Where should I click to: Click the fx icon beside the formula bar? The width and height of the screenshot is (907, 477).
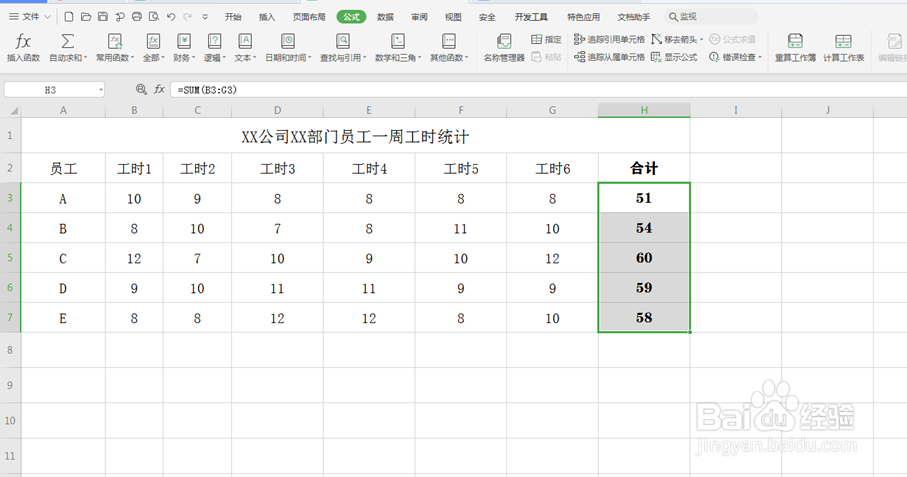[159, 89]
